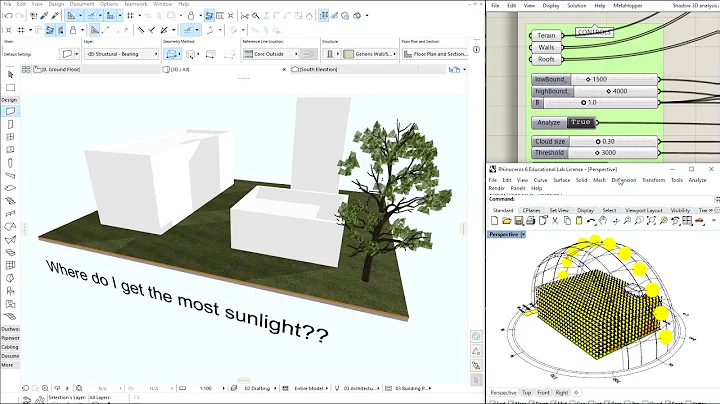The width and height of the screenshot is (720, 404).
Task: Select the Wall tool in Archicad toolbox
Action: point(10,111)
